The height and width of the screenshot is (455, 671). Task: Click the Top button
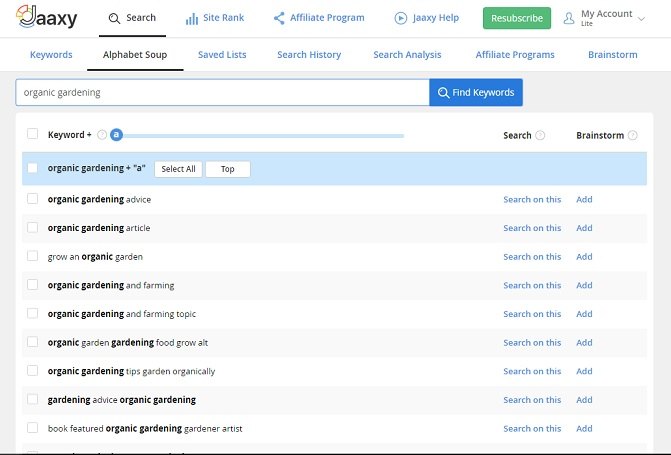228,169
